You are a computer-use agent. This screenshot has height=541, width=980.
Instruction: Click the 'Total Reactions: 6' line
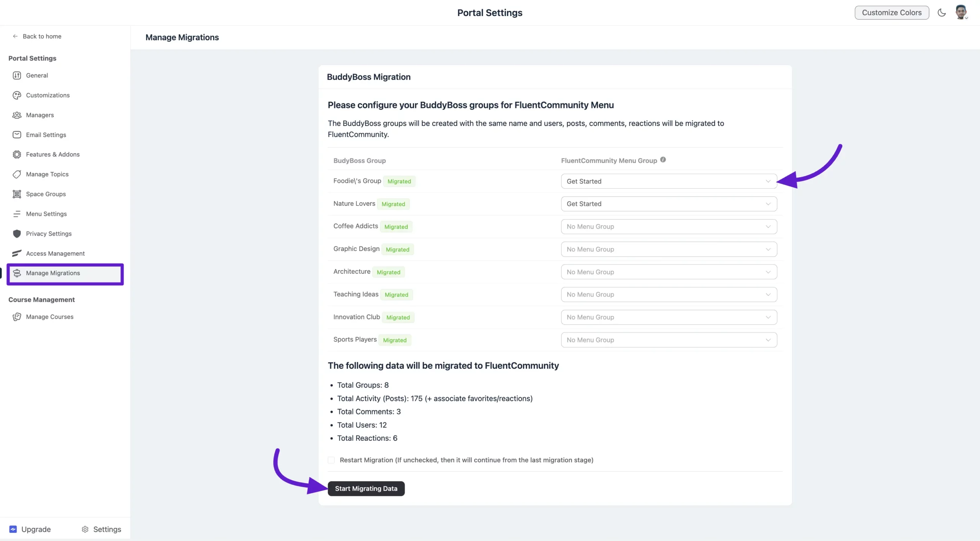367,438
